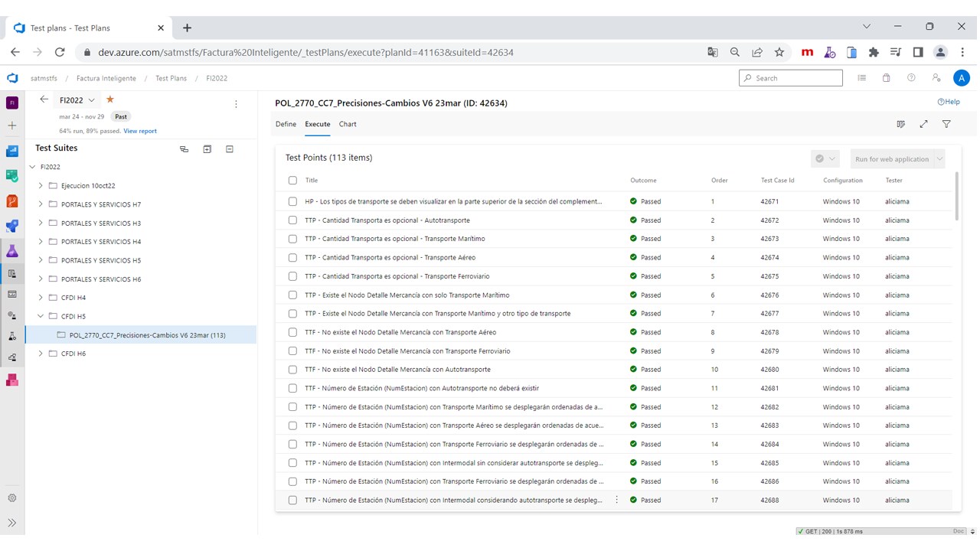The image size is (980, 551).
Task: Select the checkbox for test case 42680
Action: 292,370
